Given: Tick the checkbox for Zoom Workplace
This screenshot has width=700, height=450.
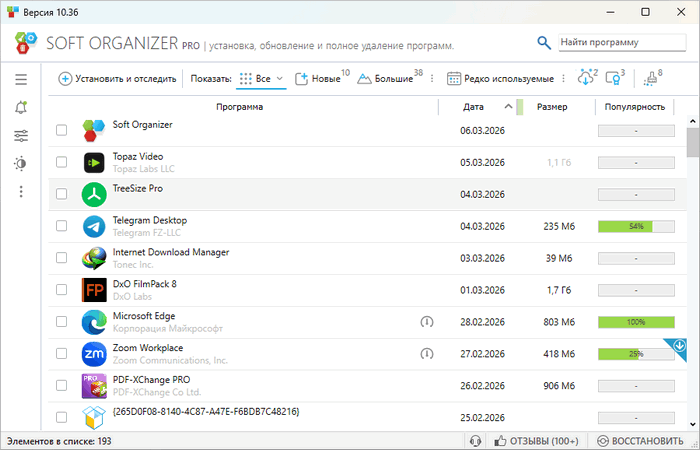Looking at the screenshot, I should [62, 354].
